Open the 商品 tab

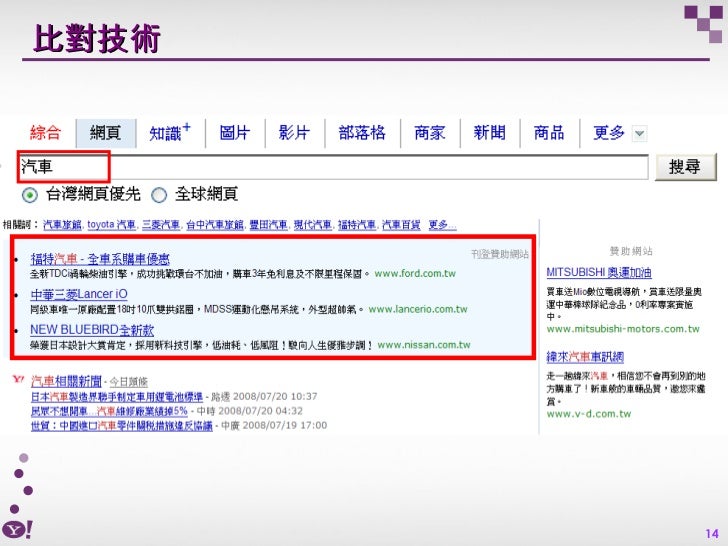pos(549,133)
